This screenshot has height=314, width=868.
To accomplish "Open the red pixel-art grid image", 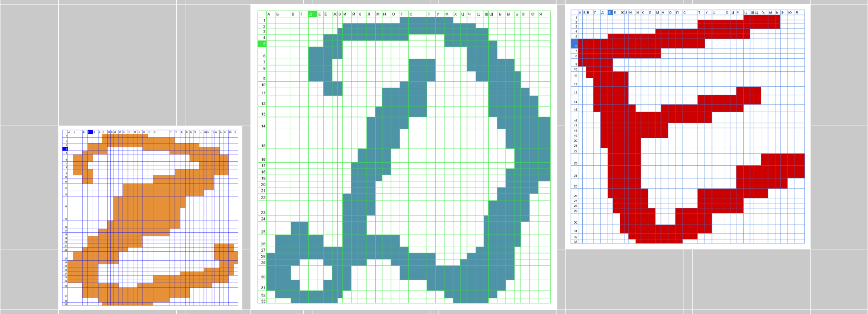I will pyautogui.click(x=688, y=127).
